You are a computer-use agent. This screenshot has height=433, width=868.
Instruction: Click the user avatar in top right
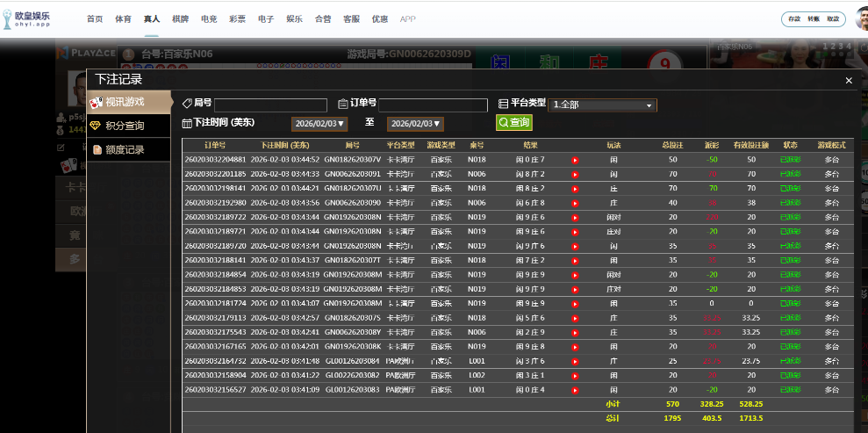coord(860,18)
